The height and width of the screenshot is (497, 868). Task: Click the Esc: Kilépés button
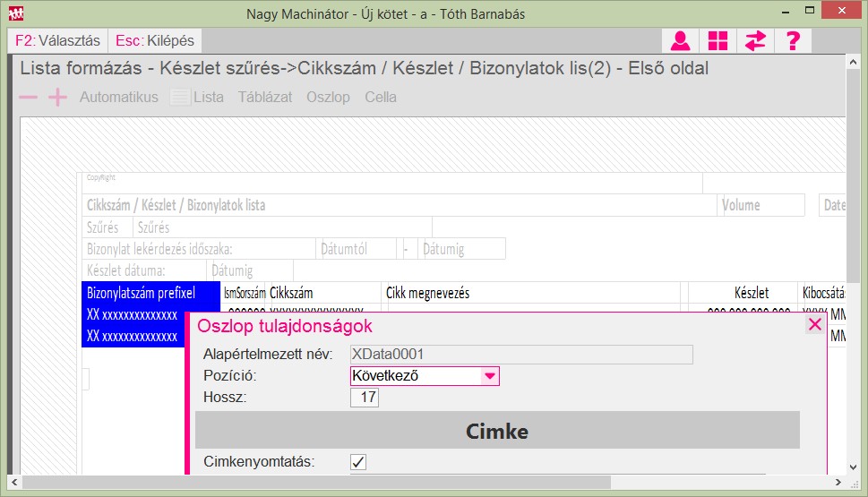tap(154, 41)
